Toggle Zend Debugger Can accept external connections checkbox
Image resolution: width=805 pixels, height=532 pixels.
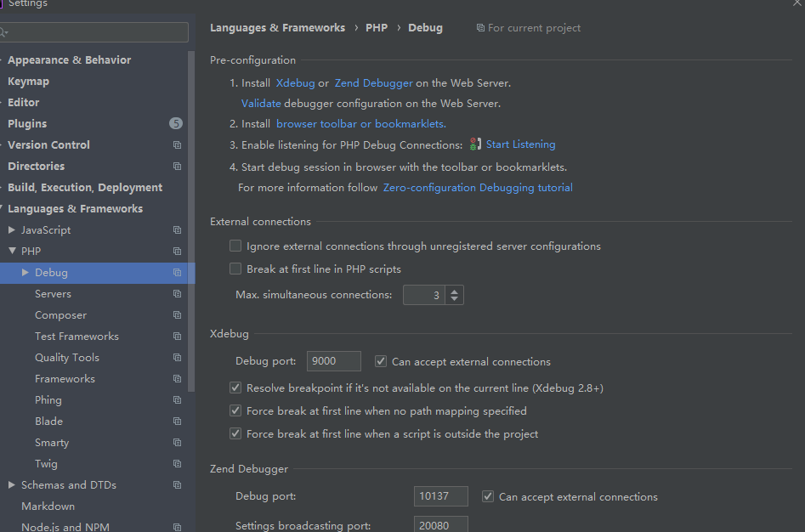(488, 496)
